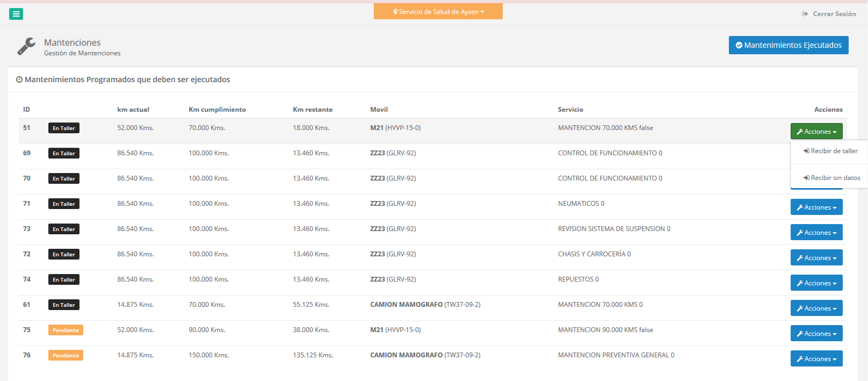The height and width of the screenshot is (381, 868).
Task: Click clock icon beside Mantenimientos Programados heading
Action: (19, 80)
